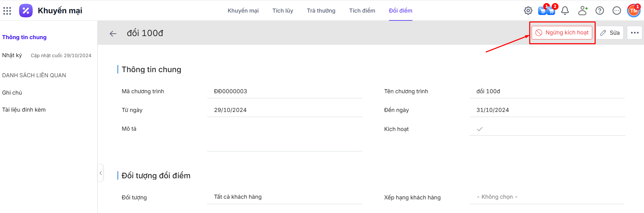
Task: Click the purple Khuyến mại percent logo
Action: pyautogui.click(x=26, y=11)
